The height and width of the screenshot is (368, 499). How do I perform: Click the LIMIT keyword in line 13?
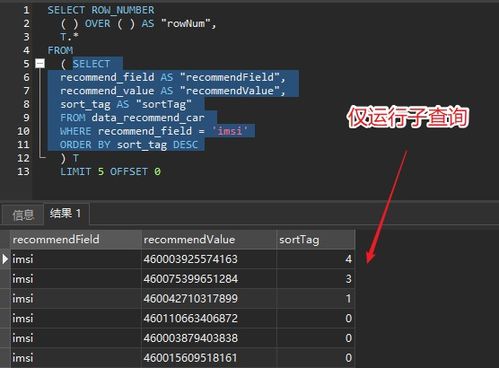76,172
